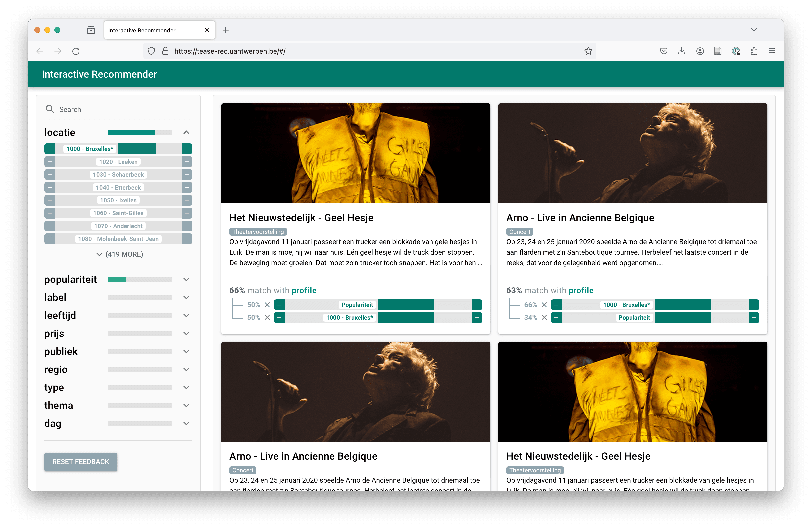Click the RESET FEEDBACK button
The width and height of the screenshot is (812, 528).
tap(81, 462)
